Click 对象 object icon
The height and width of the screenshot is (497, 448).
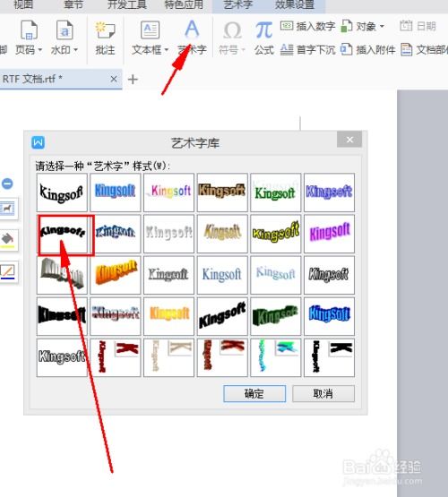tap(346, 26)
